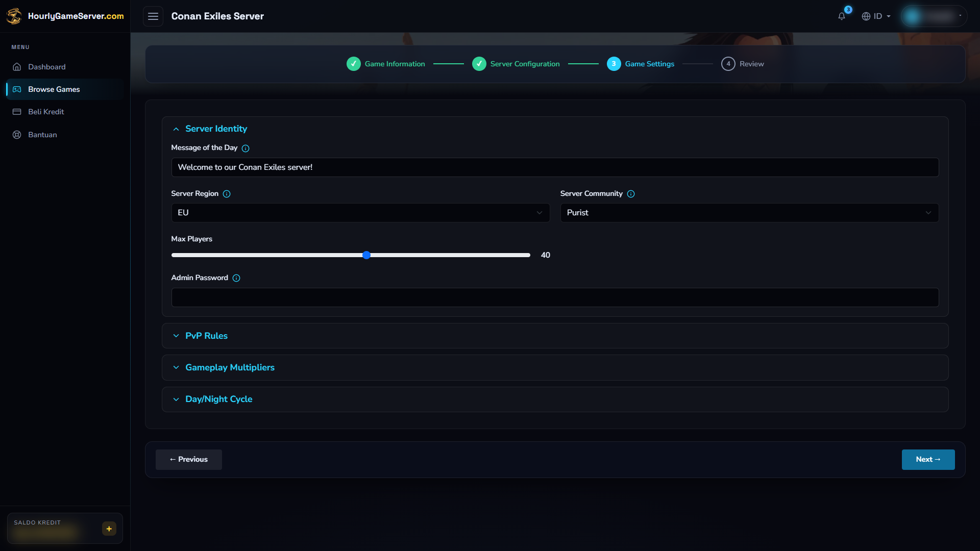The width and height of the screenshot is (980, 551).
Task: Go to Dashboard in the sidebar
Action: [x=65, y=67]
